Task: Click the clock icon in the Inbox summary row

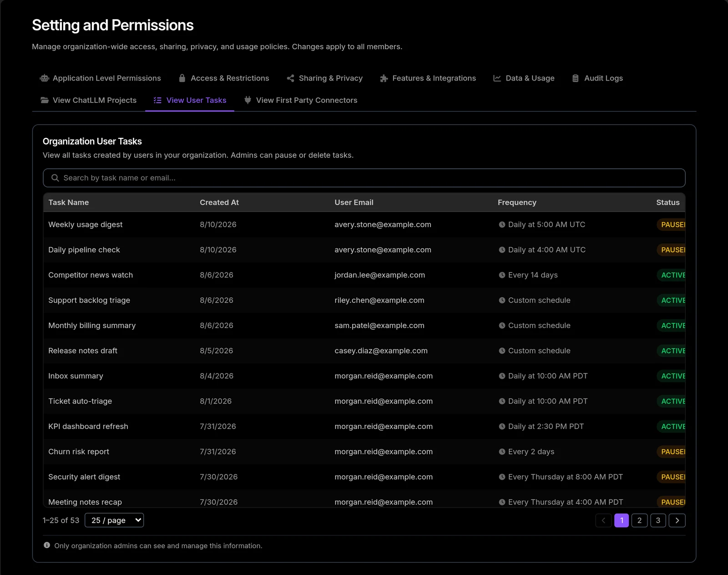Action: 502,376
